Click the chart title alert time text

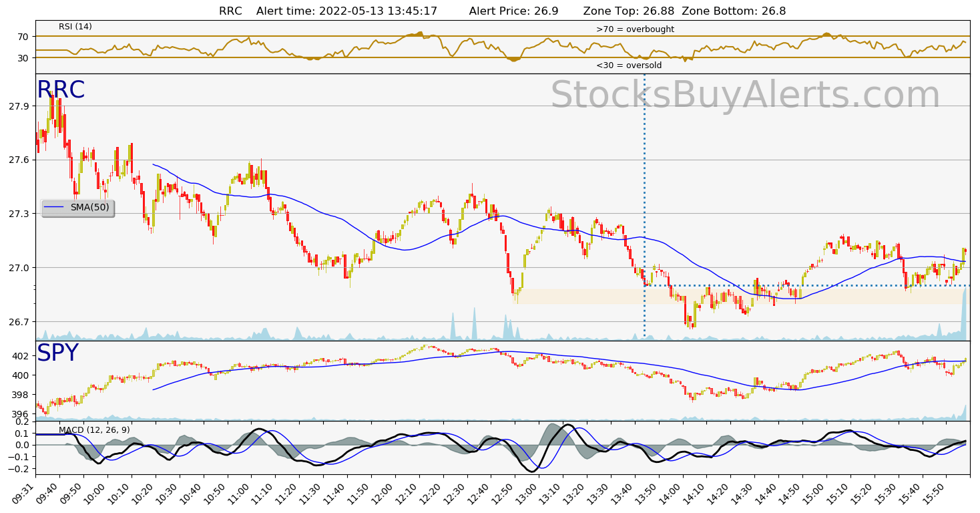[346, 11]
